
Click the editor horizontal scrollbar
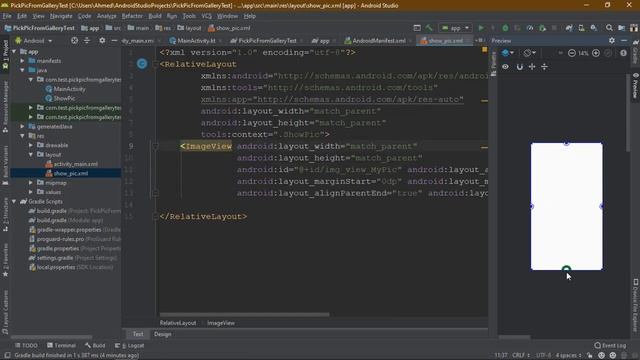[244, 315]
